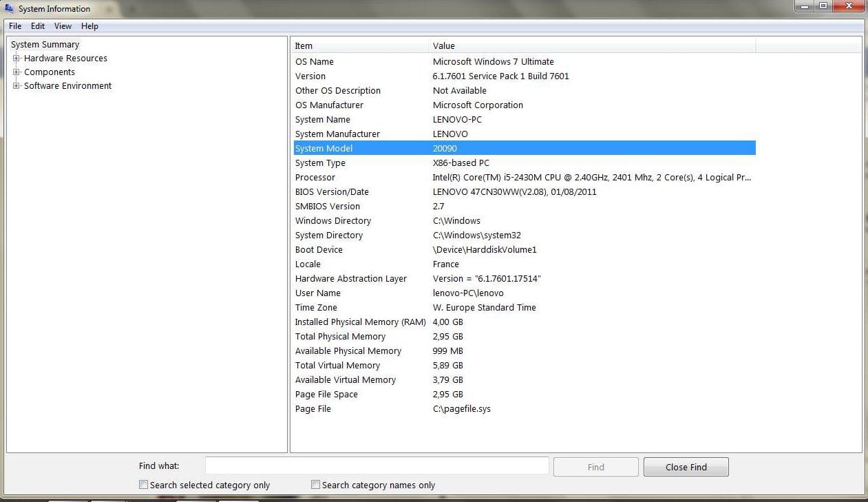Select the 'Available Physical Memory' row
This screenshot has width=868, height=502.
click(x=525, y=351)
